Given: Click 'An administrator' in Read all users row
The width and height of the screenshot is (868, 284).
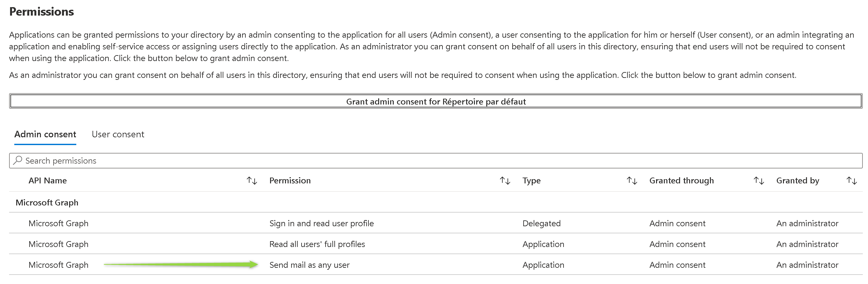Looking at the screenshot, I should (807, 244).
